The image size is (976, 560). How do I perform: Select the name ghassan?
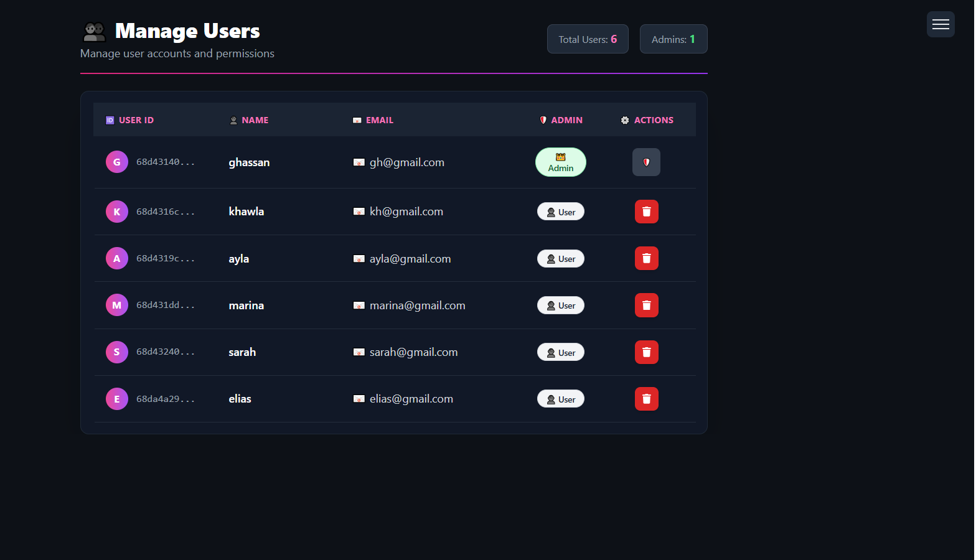point(249,162)
